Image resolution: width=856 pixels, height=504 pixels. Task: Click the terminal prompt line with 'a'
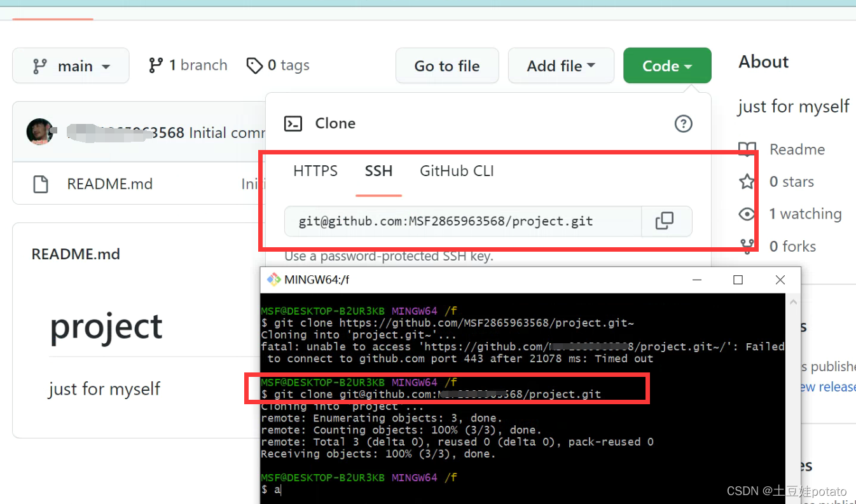272,489
